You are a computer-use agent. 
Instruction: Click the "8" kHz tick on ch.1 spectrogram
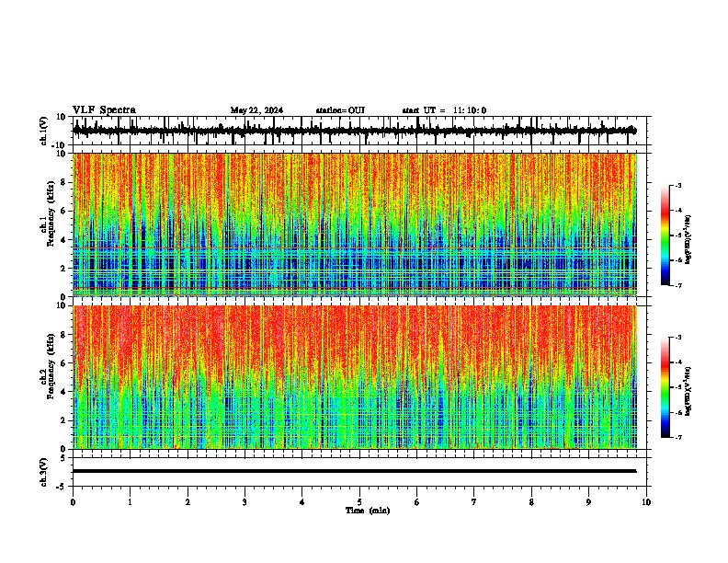(x=63, y=182)
